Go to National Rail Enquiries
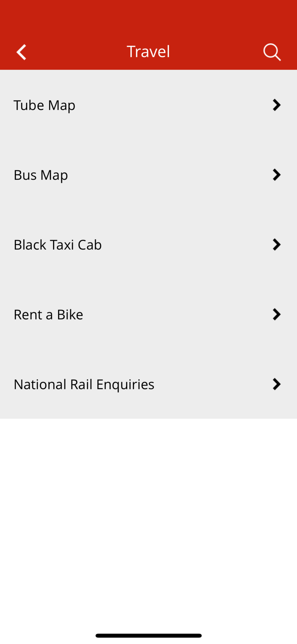Screen dimensions: 297x644 pos(84,384)
